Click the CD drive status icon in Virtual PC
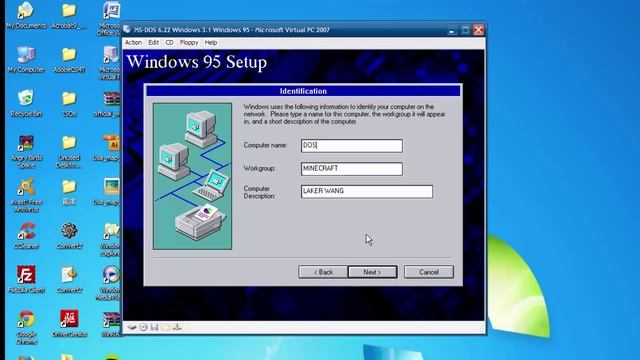 (x=143, y=327)
